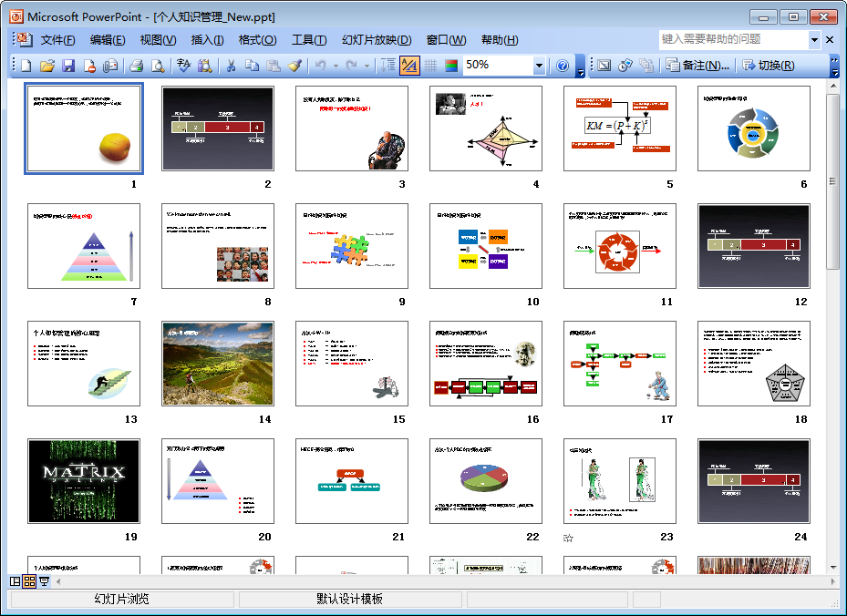This screenshot has width=847, height=616.
Task: Run the Spelling check icon
Action: (x=183, y=66)
